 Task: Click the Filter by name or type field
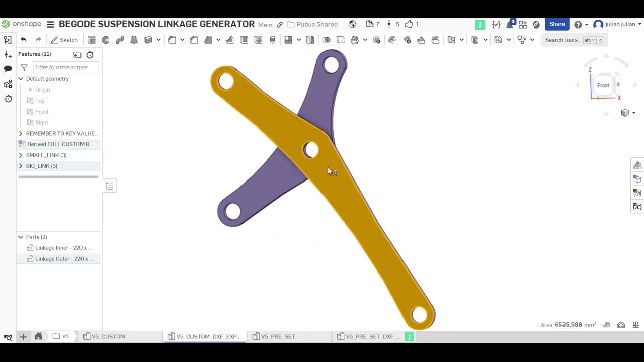[x=66, y=67]
